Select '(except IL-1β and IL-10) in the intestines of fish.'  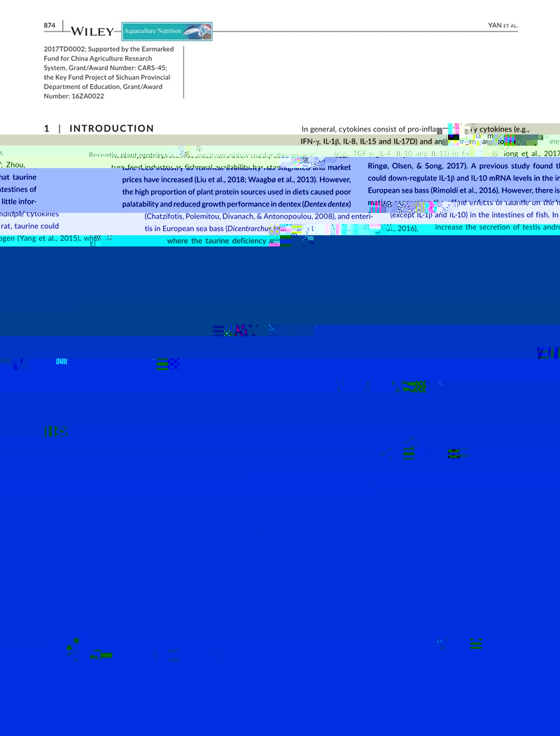(470, 214)
